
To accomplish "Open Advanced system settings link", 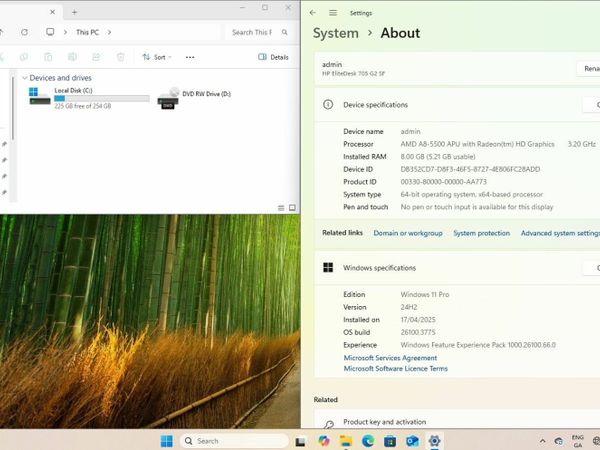I will click(x=560, y=233).
